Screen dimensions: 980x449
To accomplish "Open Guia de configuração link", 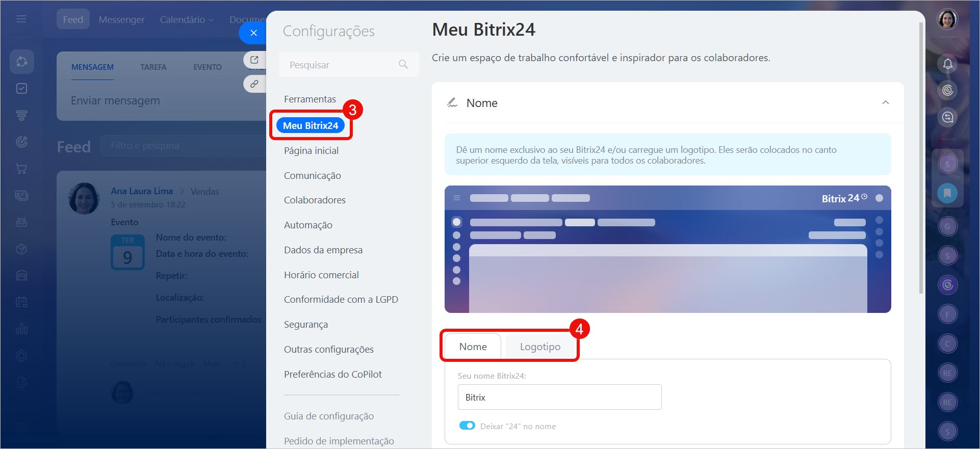I will pos(329,416).
